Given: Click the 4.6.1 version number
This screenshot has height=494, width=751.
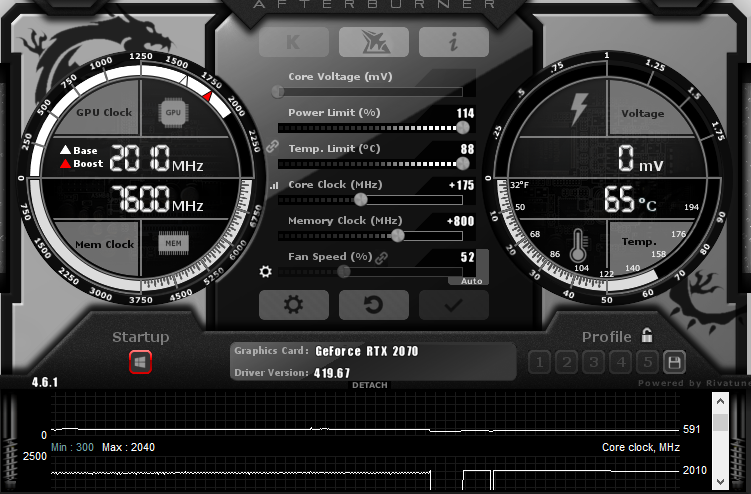Looking at the screenshot, I should 45,382.
